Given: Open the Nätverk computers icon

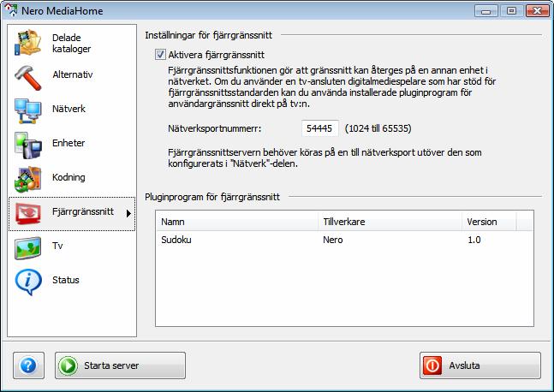Looking at the screenshot, I should (x=28, y=111).
